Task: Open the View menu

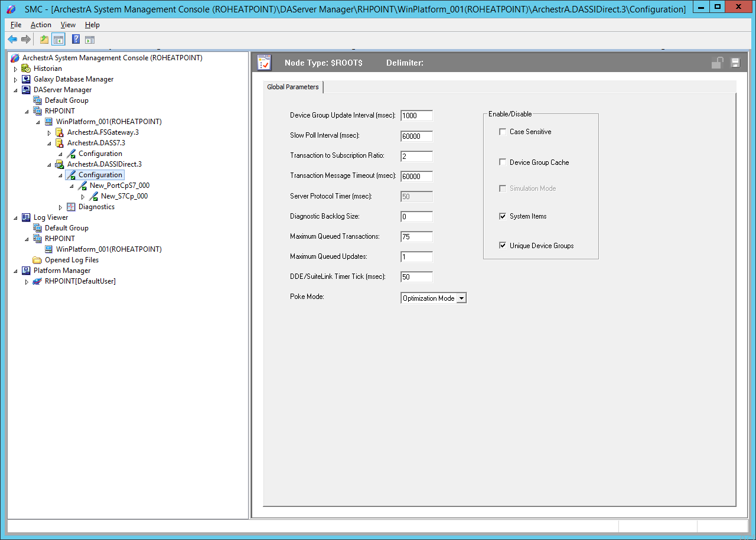Action: point(68,25)
